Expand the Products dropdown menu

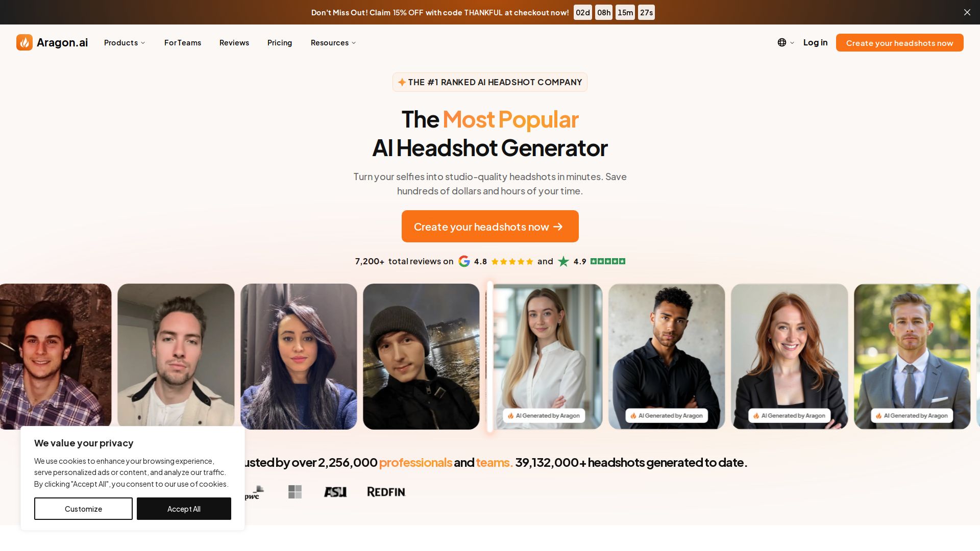tap(125, 43)
